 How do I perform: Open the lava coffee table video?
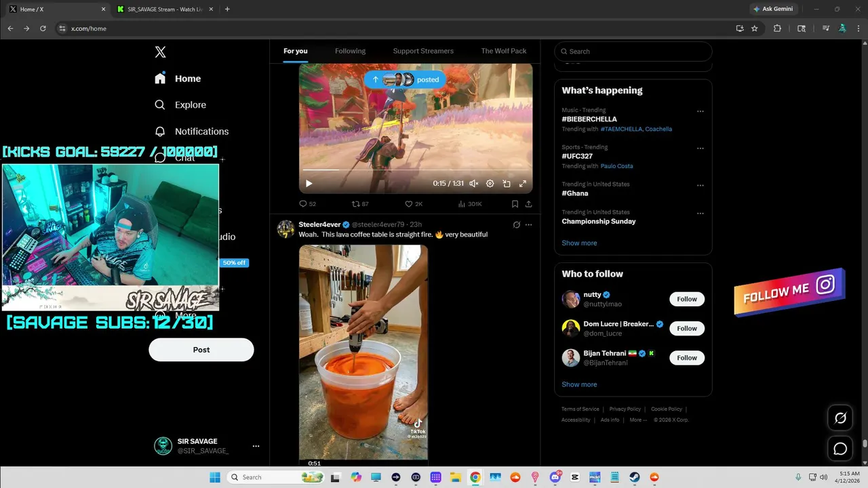pyautogui.click(x=363, y=355)
